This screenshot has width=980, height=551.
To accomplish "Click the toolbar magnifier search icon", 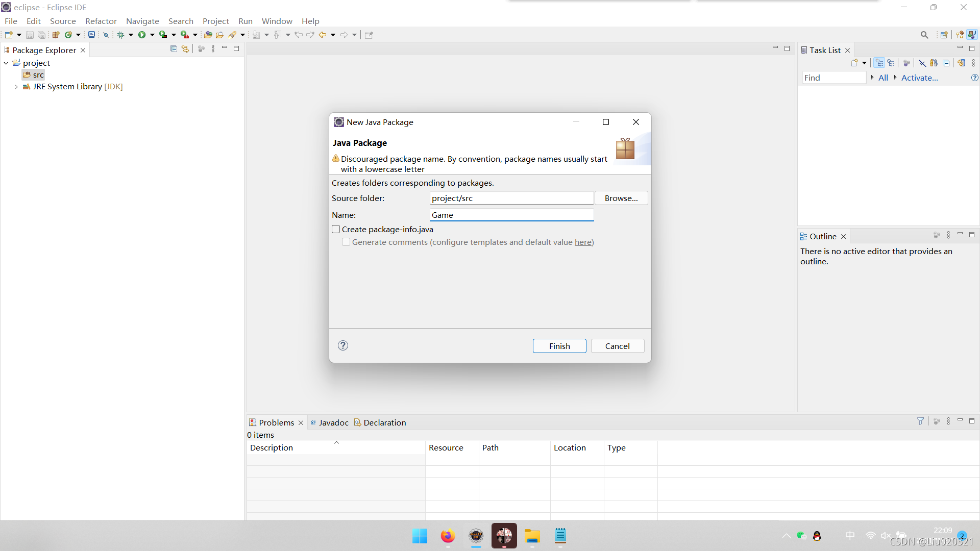I will point(924,35).
